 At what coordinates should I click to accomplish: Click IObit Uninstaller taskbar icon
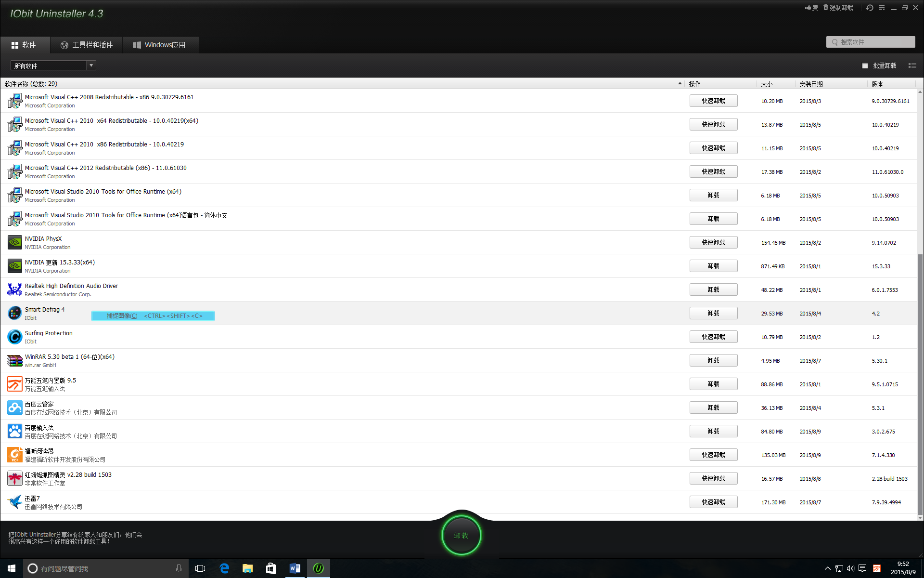tap(318, 568)
